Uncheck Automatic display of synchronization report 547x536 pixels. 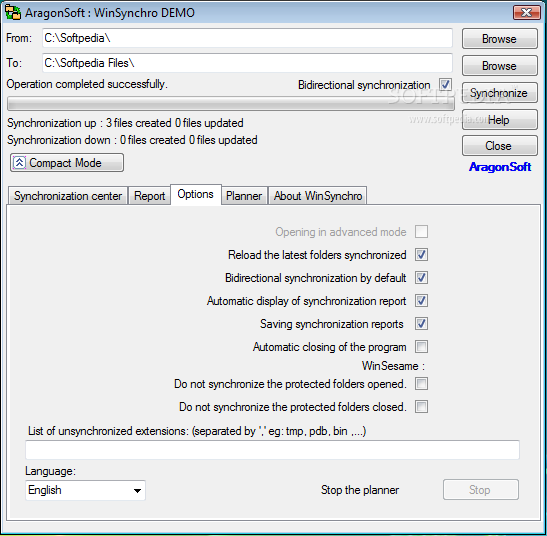pos(421,301)
